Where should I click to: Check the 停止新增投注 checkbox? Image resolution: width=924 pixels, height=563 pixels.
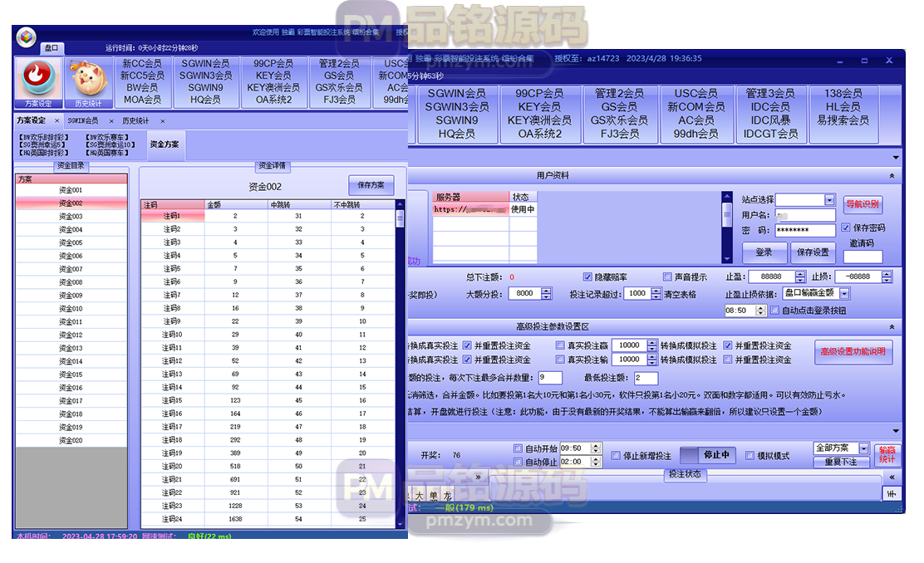pyautogui.click(x=616, y=455)
